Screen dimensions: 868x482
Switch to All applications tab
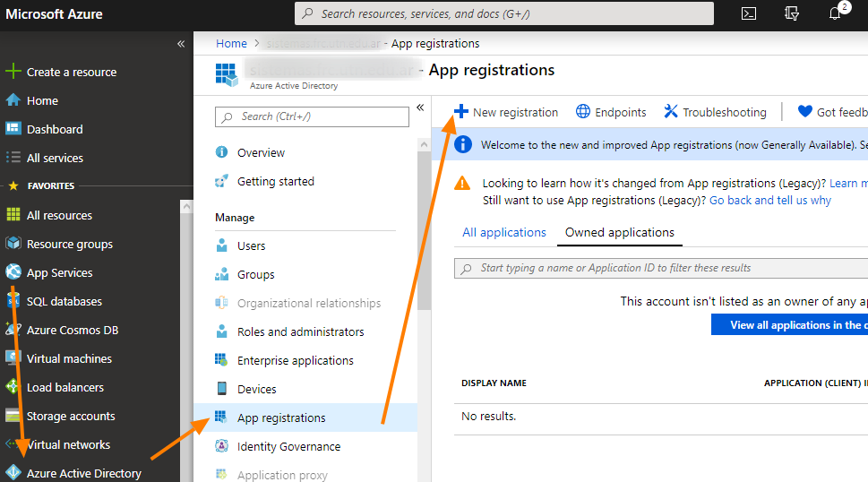click(x=504, y=232)
